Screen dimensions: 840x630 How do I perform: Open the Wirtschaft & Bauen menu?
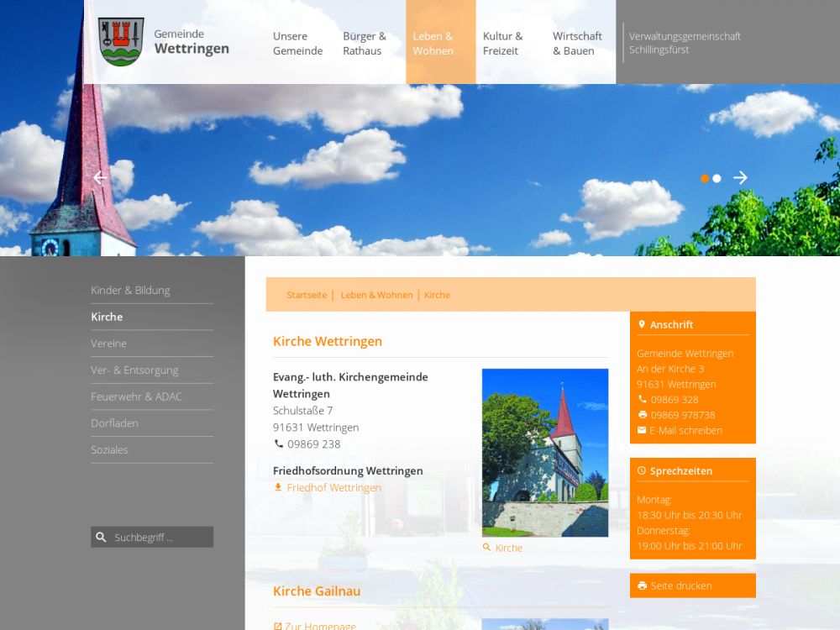pyautogui.click(x=577, y=44)
